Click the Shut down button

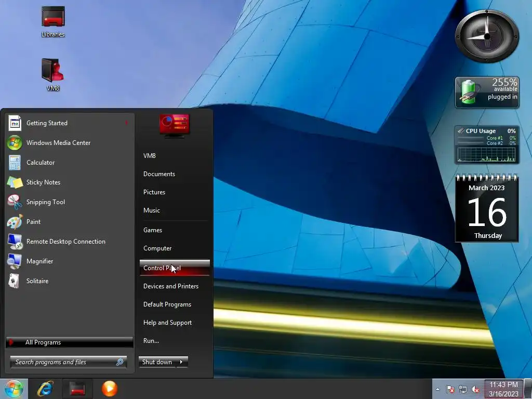click(x=157, y=362)
